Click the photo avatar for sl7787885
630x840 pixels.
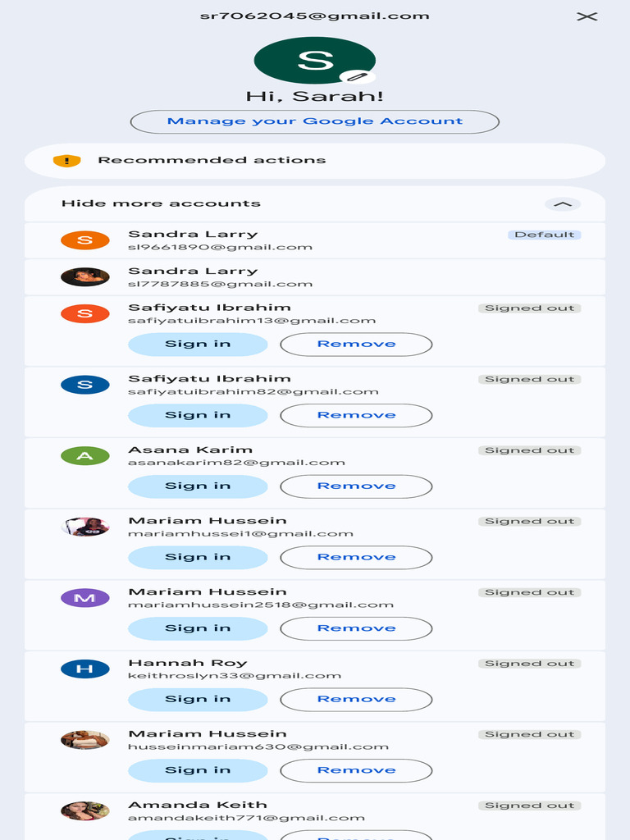click(x=85, y=277)
